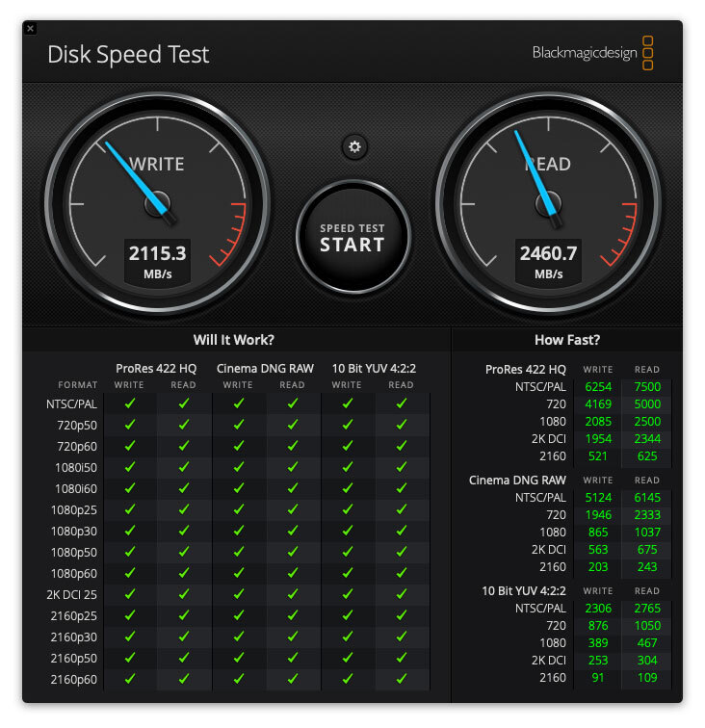
Task: Click the WRITE gauge label
Action: (157, 165)
